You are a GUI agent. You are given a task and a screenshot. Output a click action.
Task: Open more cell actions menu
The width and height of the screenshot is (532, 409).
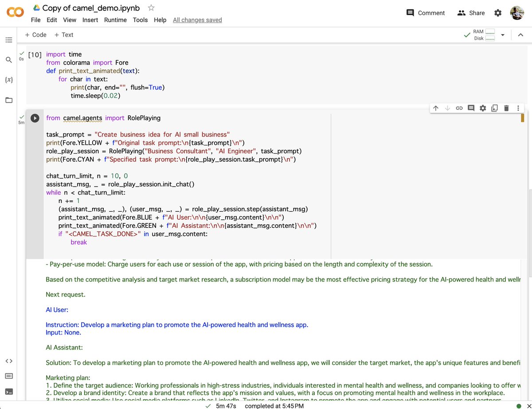pos(518,108)
